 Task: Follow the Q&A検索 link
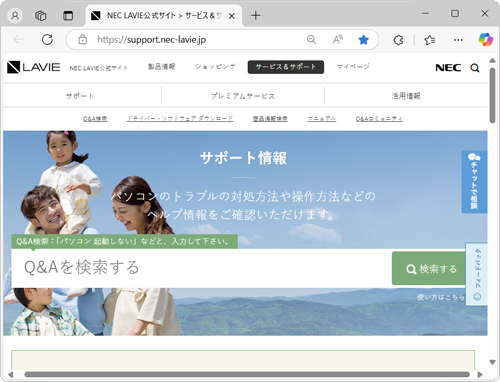point(95,119)
